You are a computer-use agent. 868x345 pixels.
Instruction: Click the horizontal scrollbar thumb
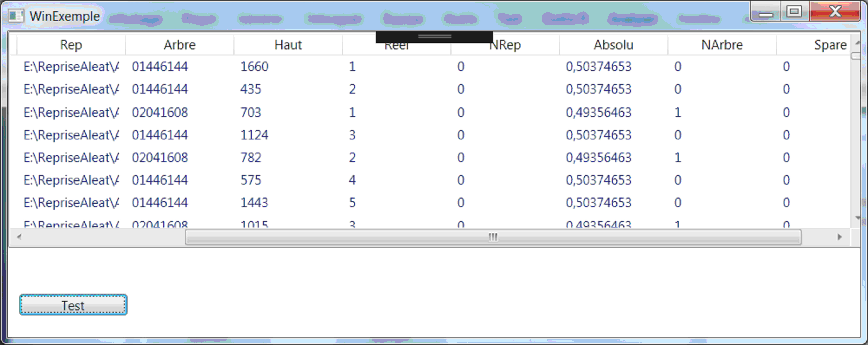tap(493, 237)
